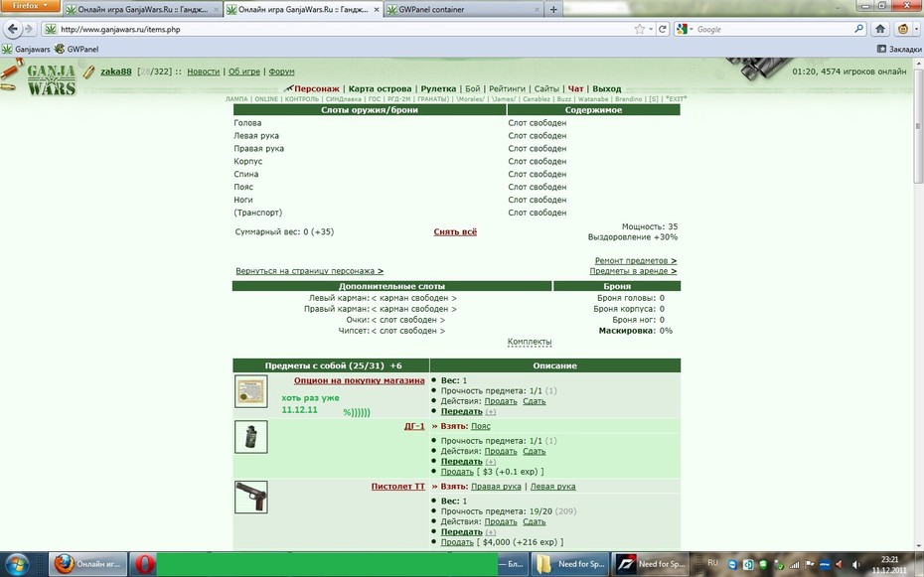The width and height of the screenshot is (924, 577).
Task: Click the option certificate item thumbnail
Action: point(251,391)
